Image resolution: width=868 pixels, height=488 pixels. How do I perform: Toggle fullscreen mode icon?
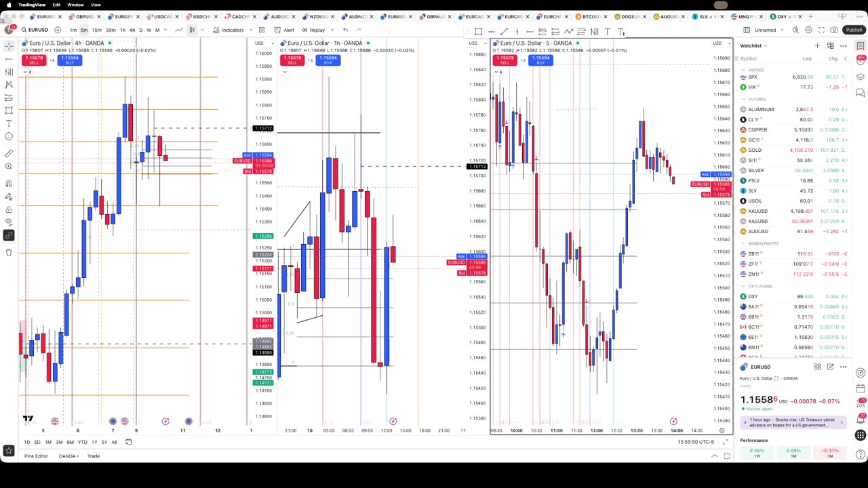click(821, 30)
